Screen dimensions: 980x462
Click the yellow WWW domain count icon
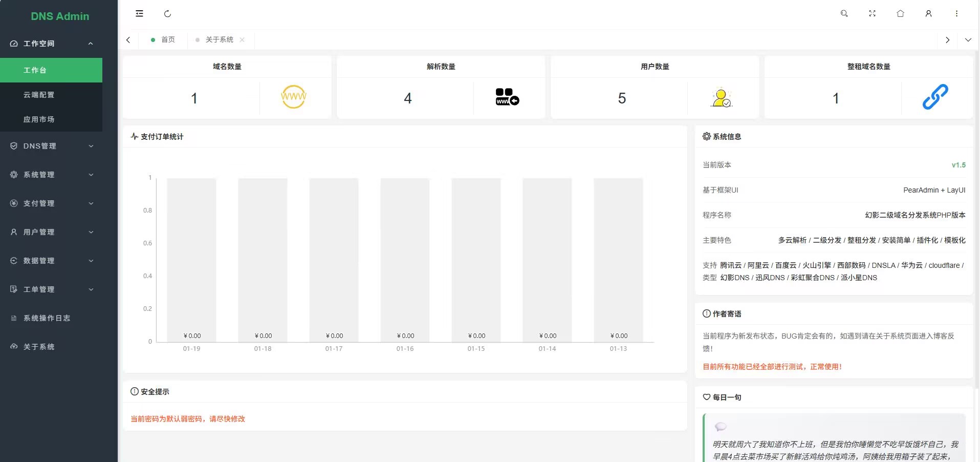tap(293, 97)
